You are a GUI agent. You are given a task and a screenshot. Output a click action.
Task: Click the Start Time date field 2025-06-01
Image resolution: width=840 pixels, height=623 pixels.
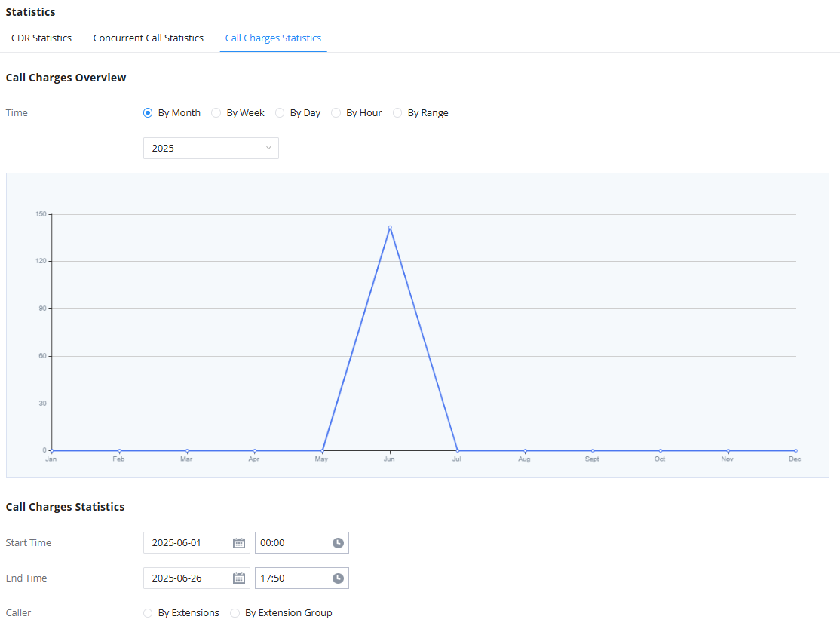(197, 542)
